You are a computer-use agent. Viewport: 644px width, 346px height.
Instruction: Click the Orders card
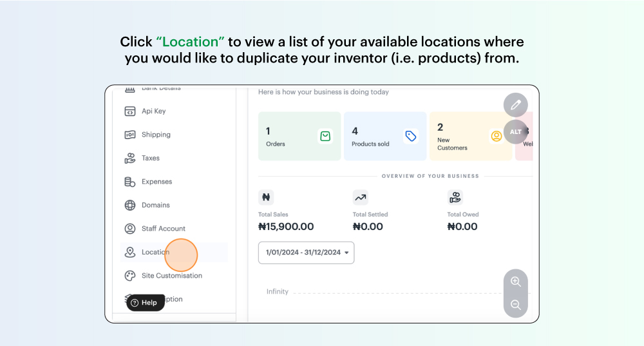(x=299, y=136)
